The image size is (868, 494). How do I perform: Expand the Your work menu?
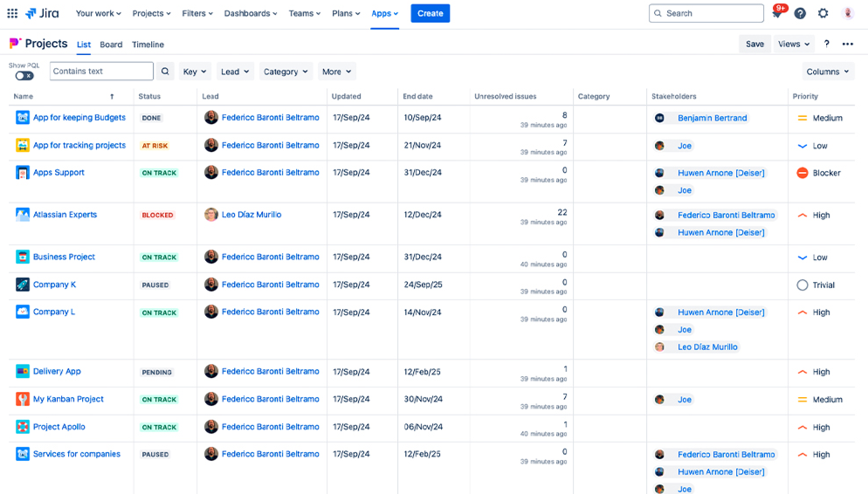pos(98,13)
